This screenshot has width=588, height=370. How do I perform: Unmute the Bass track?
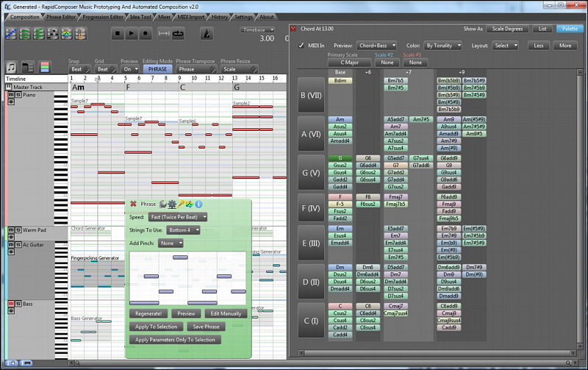coord(11,304)
